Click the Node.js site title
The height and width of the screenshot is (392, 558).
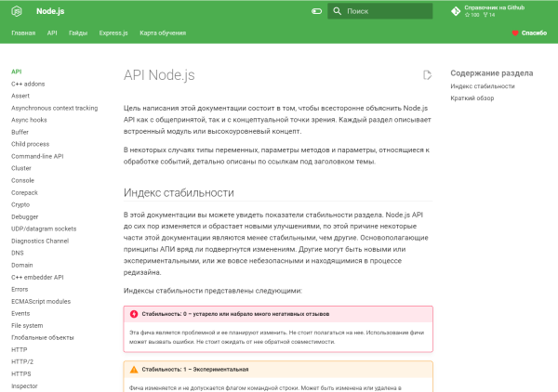click(x=50, y=11)
